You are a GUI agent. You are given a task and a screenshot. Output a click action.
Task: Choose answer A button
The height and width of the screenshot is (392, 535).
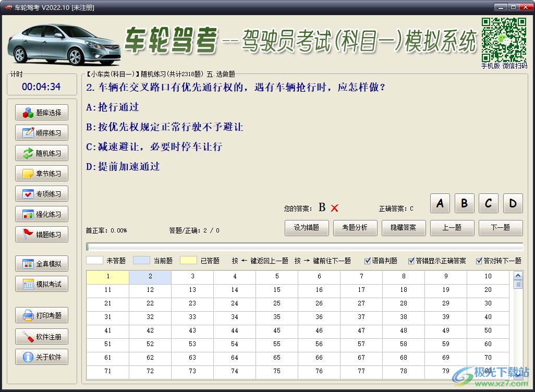pos(440,203)
